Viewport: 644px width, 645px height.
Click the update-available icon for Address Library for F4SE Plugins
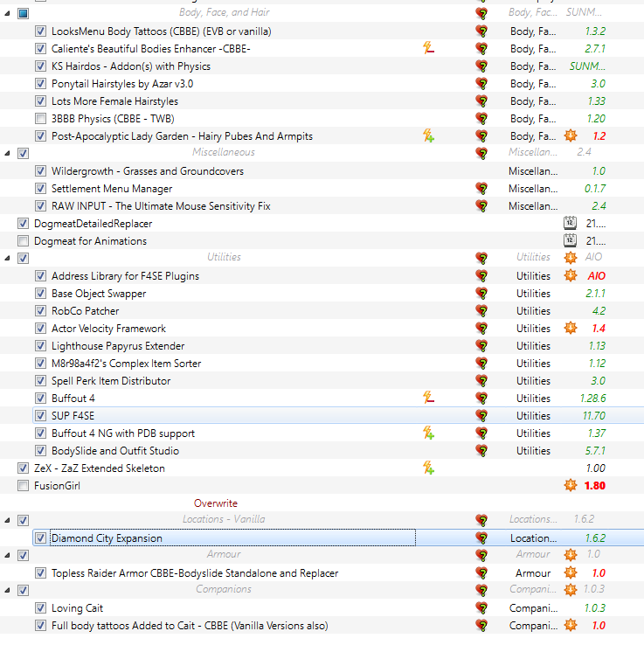tap(571, 275)
